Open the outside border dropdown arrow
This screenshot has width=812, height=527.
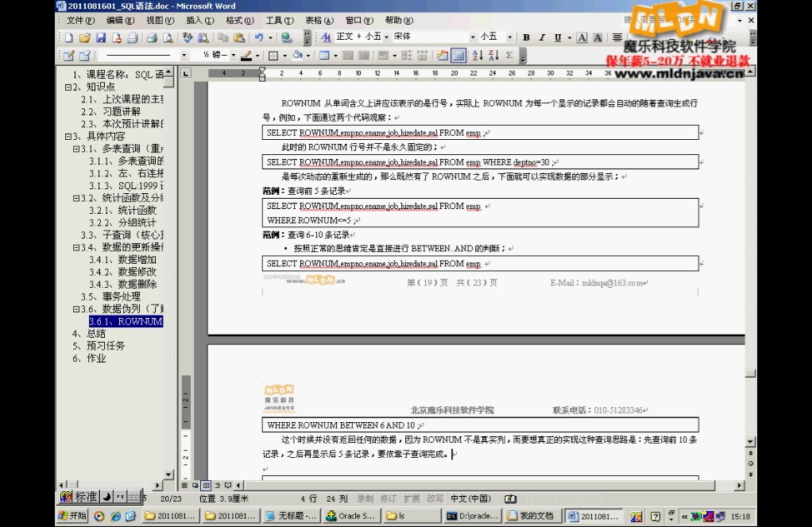284,56
